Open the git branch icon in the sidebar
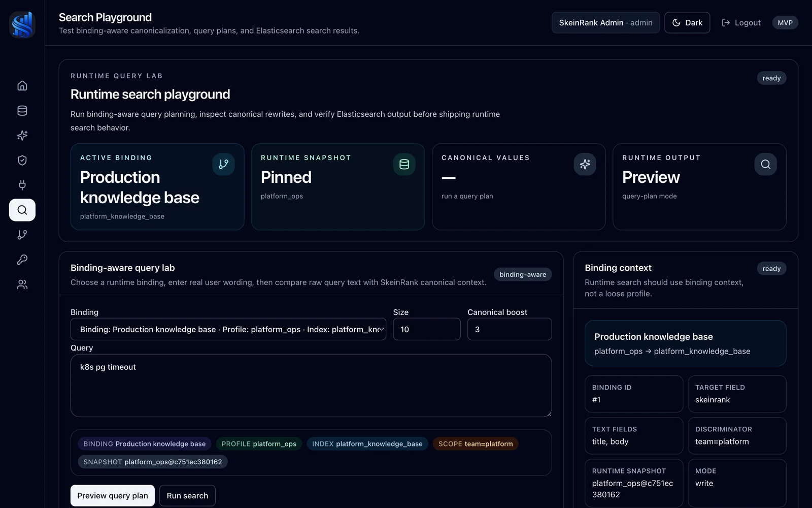 click(22, 235)
